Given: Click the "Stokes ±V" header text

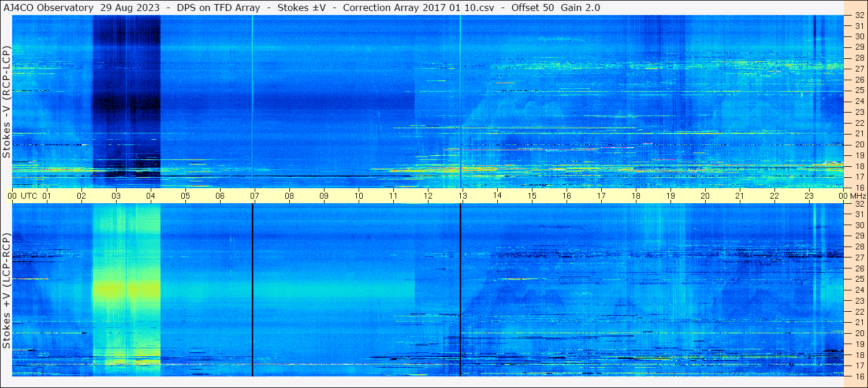Looking at the screenshot, I should (x=301, y=8).
